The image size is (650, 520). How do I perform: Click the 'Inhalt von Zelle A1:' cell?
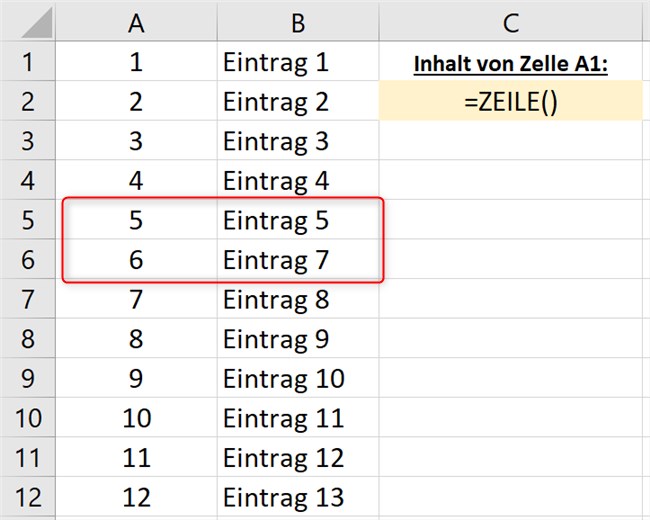pos(511,61)
